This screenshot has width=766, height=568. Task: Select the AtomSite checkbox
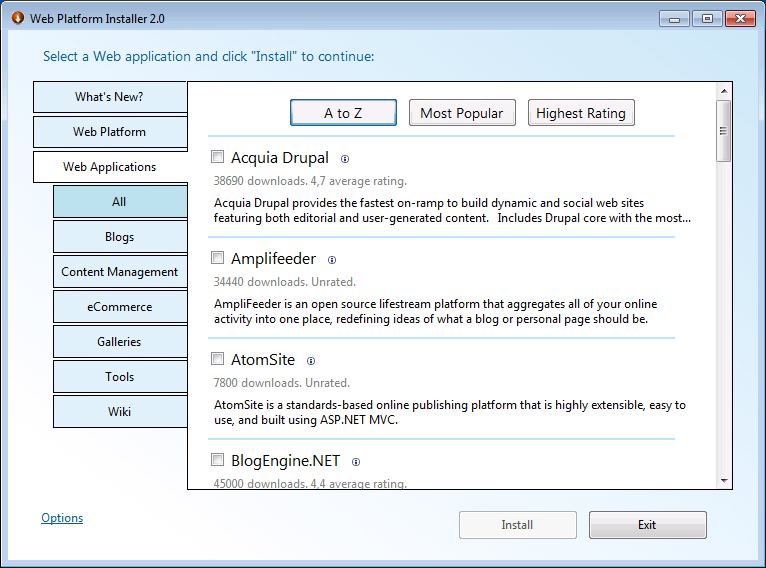tap(217, 358)
